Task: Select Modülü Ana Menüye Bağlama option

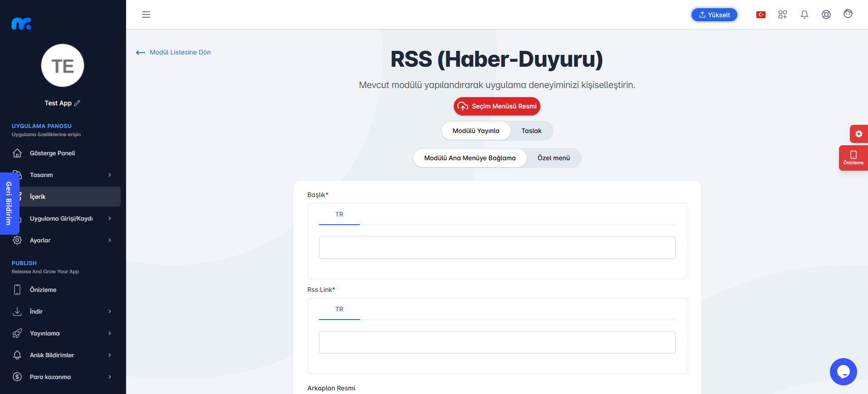Action: 470,158
